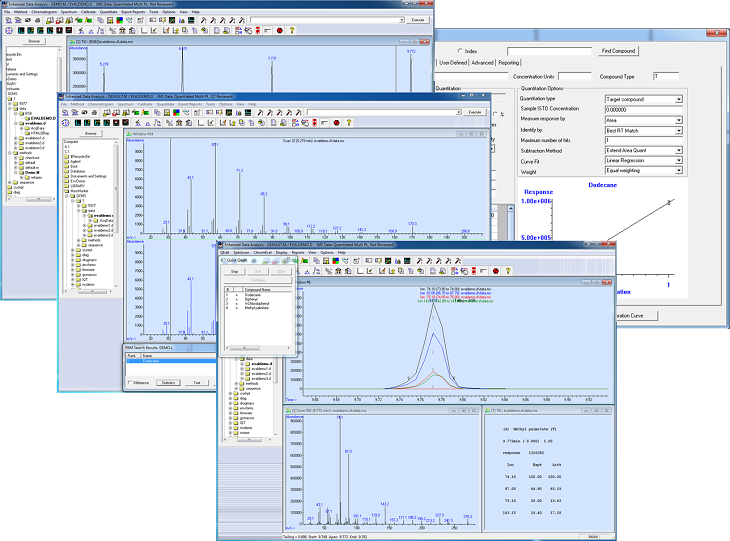Expand the Curve Fit dropdown
This screenshot has height=541, width=730.
[678, 160]
